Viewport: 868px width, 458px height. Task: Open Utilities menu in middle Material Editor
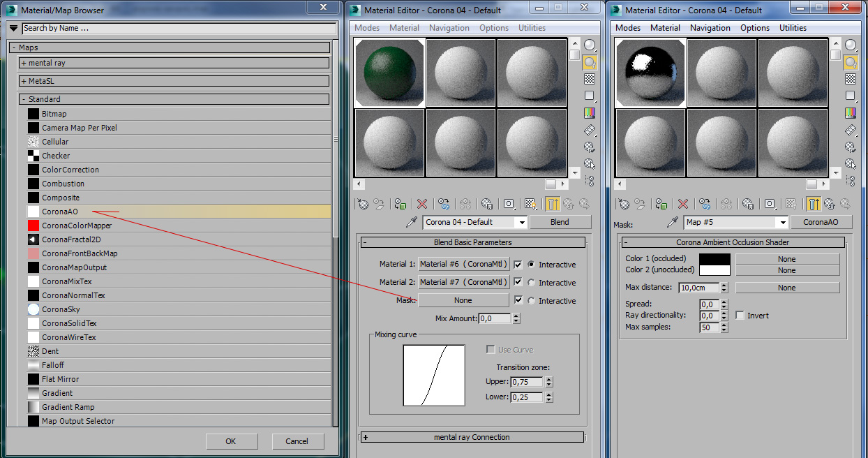click(532, 28)
